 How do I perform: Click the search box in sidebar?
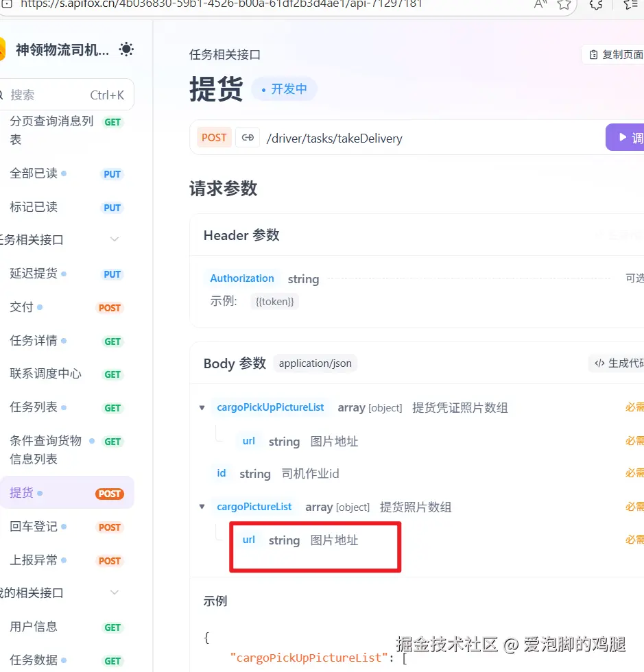[67, 95]
